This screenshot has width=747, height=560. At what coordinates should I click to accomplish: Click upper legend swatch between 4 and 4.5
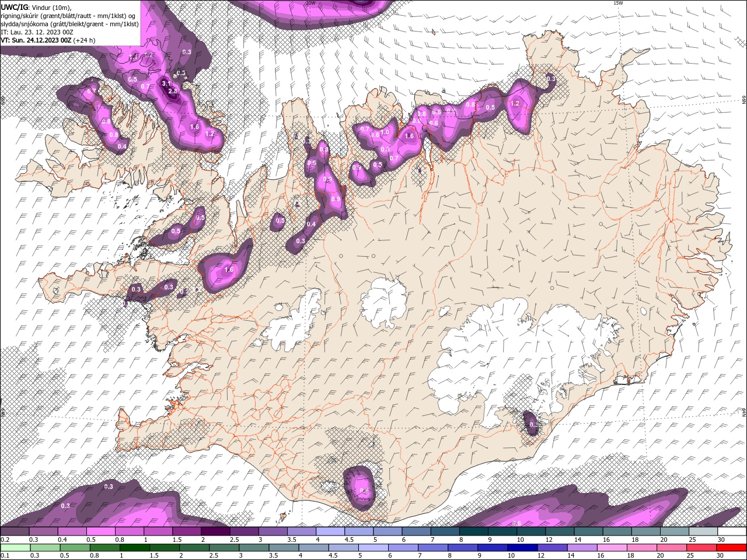coord(330,532)
